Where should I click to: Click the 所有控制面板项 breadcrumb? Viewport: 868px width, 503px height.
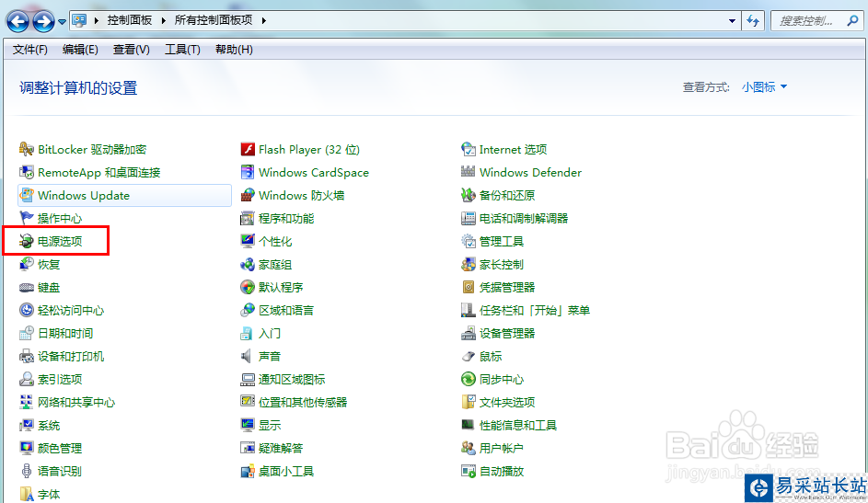pyautogui.click(x=214, y=20)
